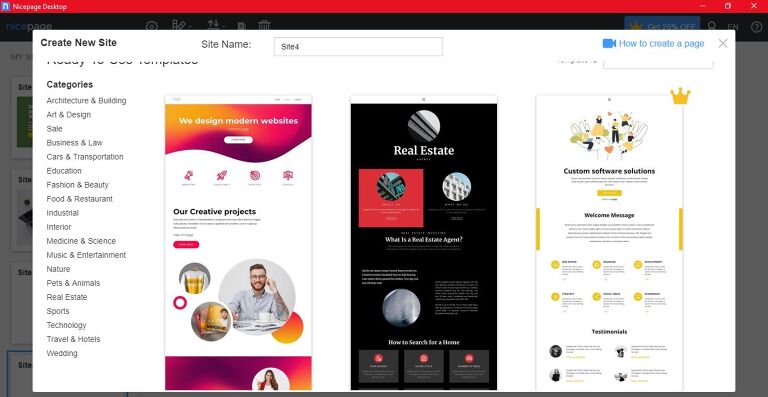
Task: Restore down the Nicepage window
Action: coord(728,6)
